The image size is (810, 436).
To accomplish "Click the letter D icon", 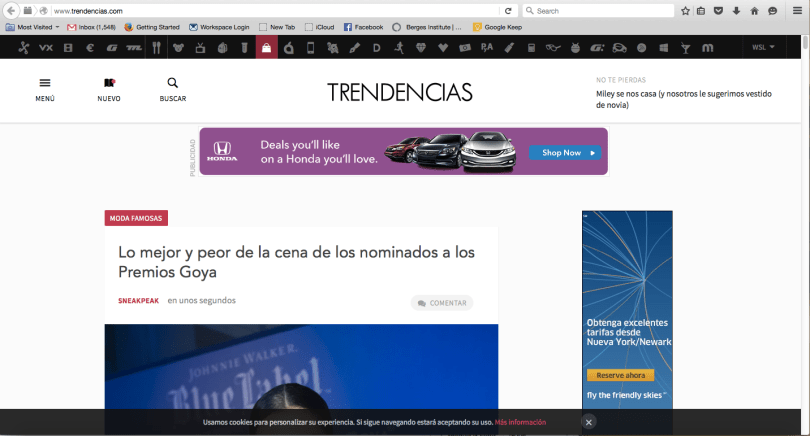I will [x=377, y=48].
